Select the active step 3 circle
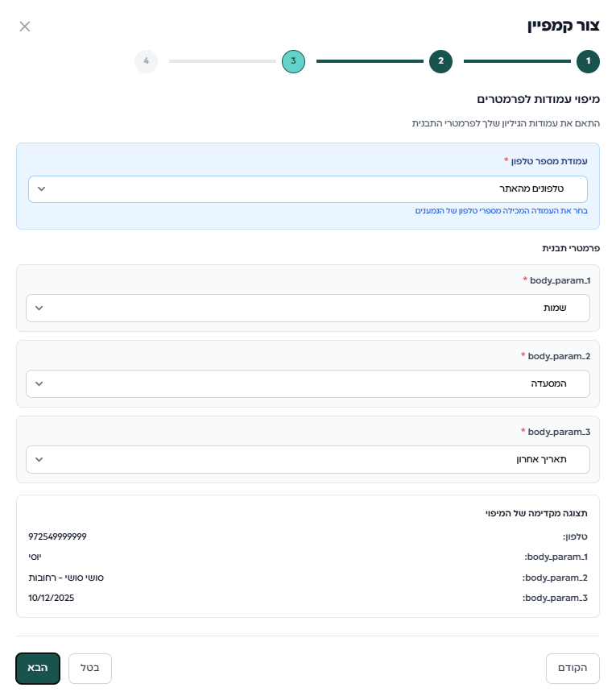 click(x=293, y=61)
